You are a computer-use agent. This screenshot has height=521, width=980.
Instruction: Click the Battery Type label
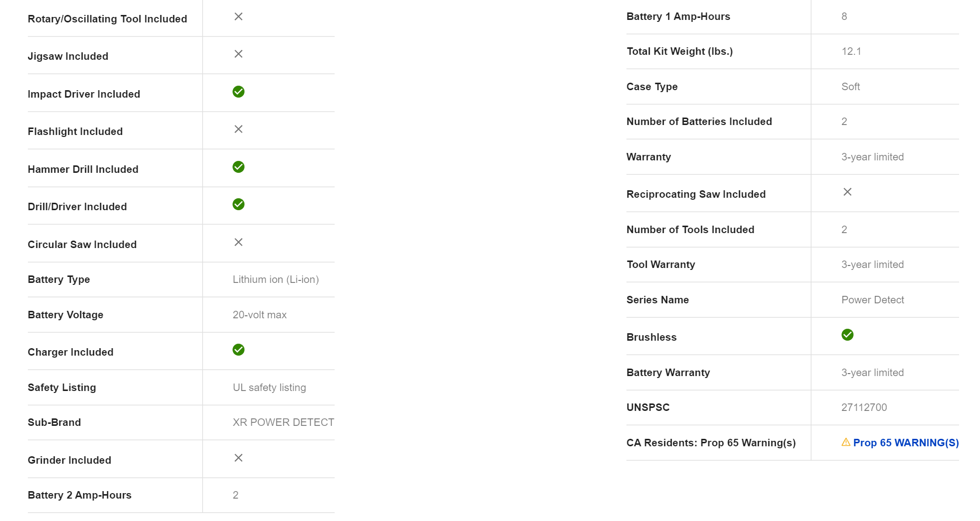(x=59, y=279)
